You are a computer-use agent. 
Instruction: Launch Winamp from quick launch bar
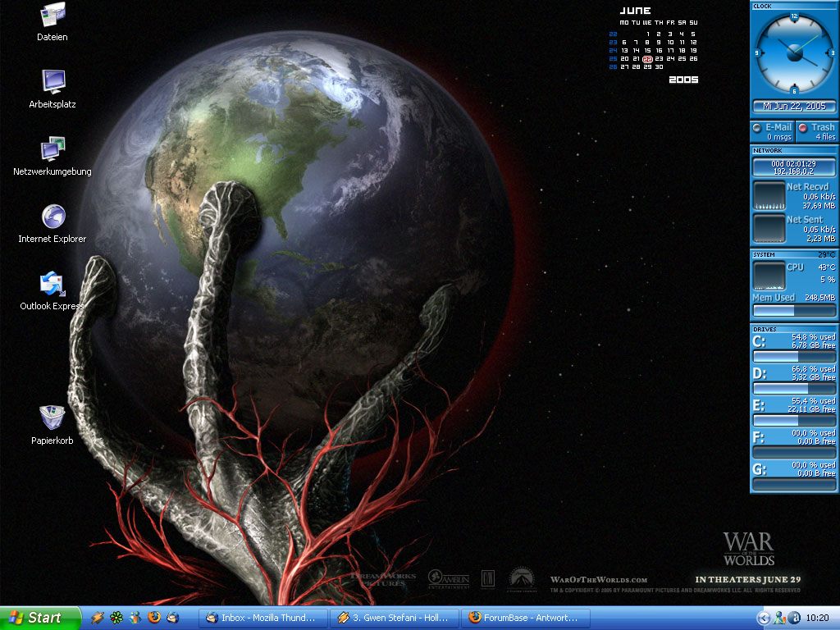[97, 618]
